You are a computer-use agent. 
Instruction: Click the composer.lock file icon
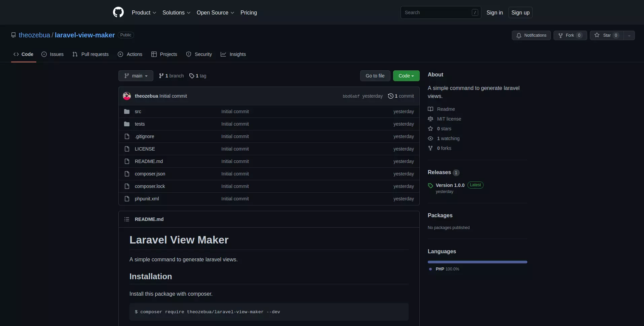[127, 186]
